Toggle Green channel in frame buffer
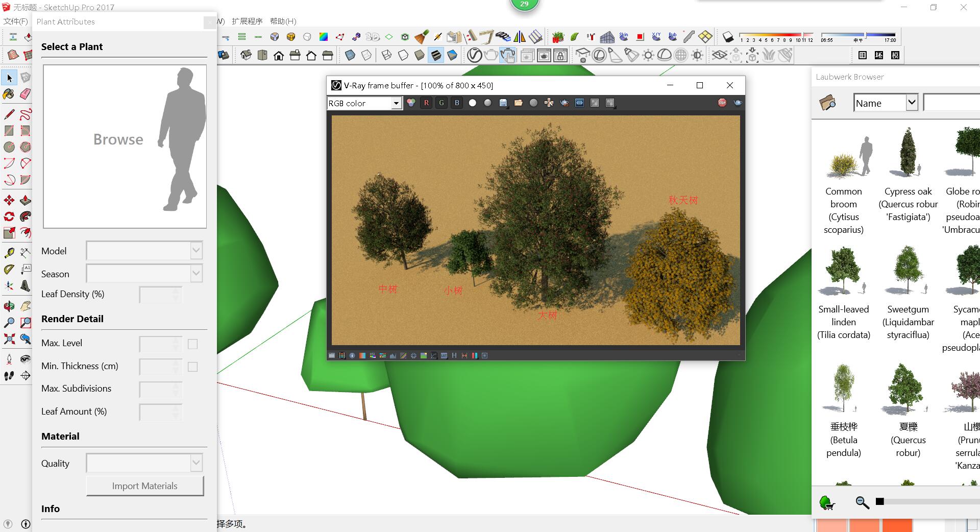Viewport: 980px width, 532px height. click(442, 103)
